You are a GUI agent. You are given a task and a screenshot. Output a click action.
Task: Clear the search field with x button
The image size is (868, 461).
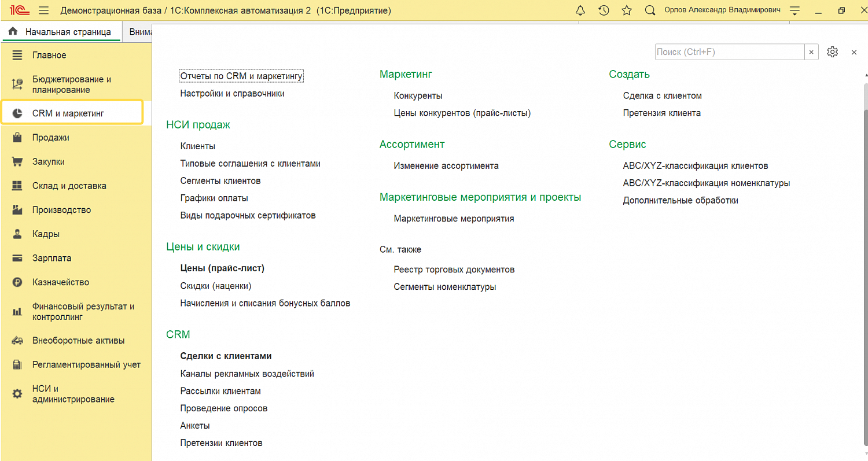(x=811, y=52)
